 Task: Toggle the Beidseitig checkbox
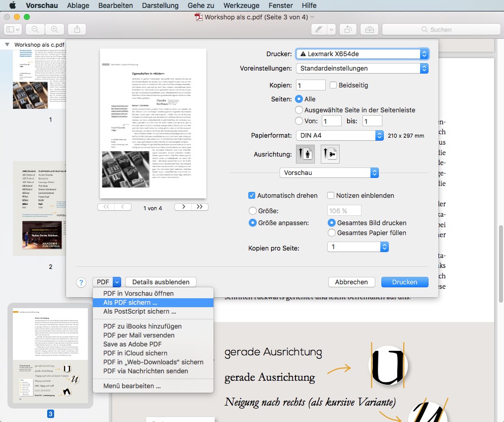click(x=333, y=85)
